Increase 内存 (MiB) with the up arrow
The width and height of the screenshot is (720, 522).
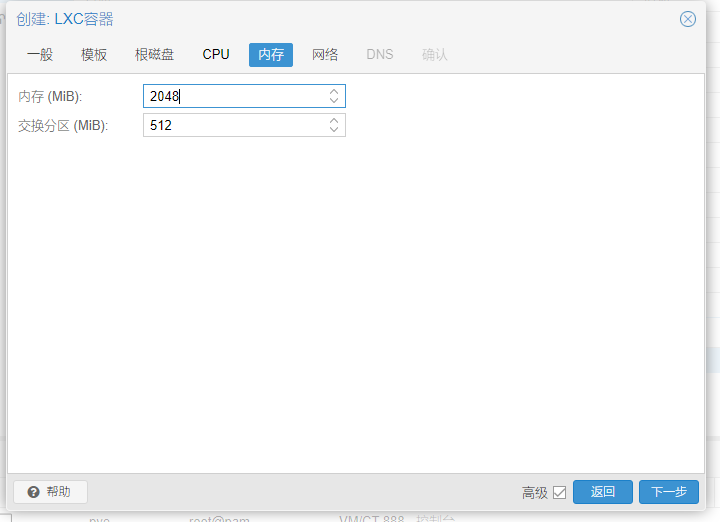pyautogui.click(x=334, y=91)
